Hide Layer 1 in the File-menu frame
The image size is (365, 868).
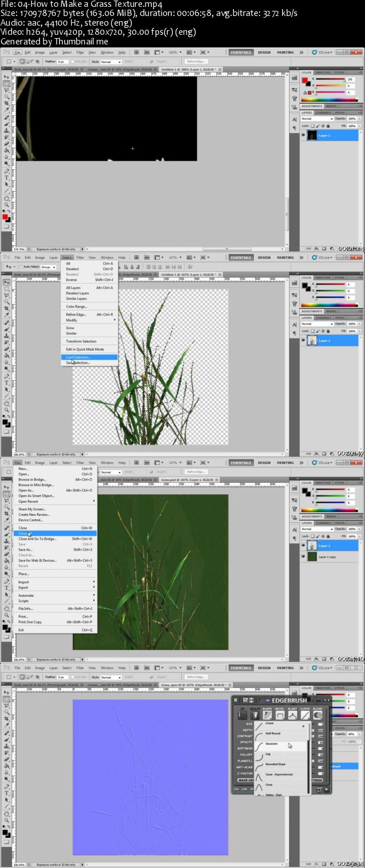tap(303, 545)
